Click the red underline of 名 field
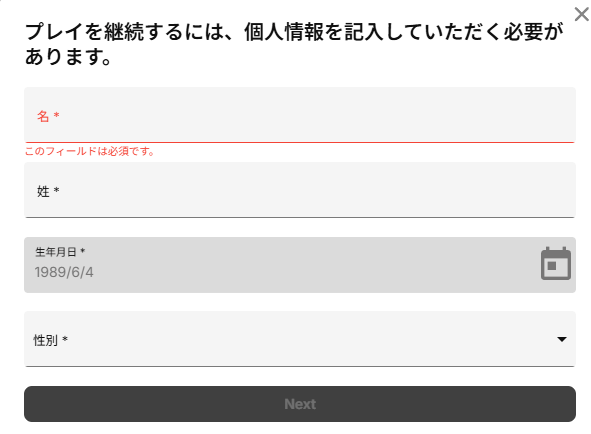This screenshot has height=434, width=591. tap(300, 142)
